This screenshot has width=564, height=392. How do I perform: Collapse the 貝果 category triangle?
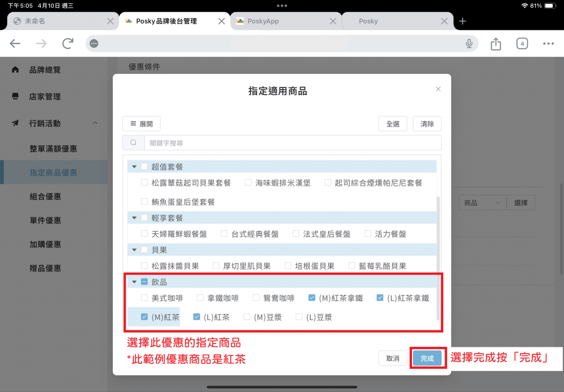[x=134, y=249]
